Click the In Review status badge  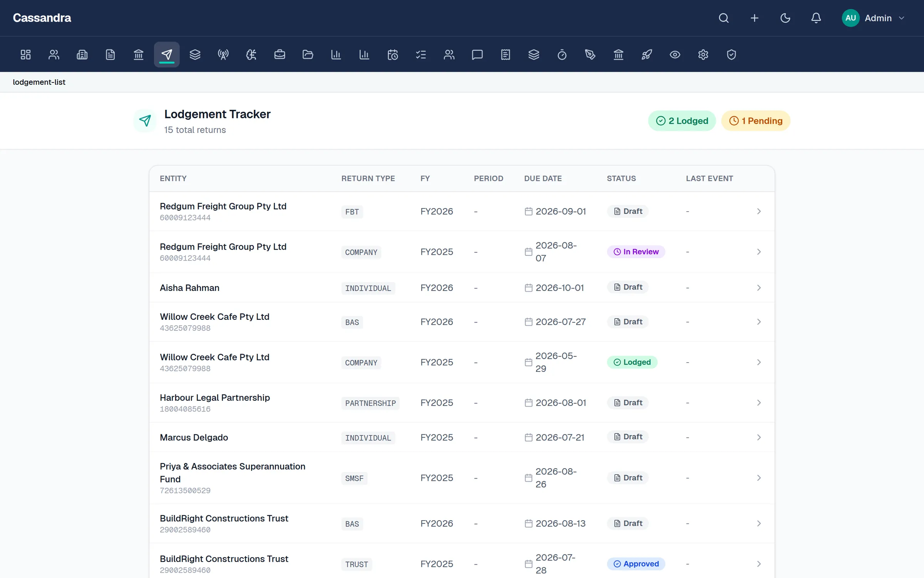click(x=636, y=252)
